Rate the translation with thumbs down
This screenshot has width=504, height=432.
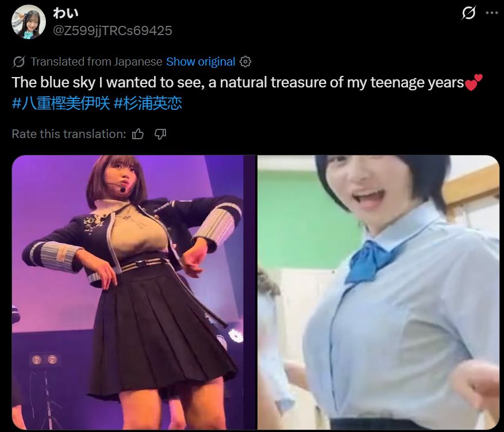(x=160, y=134)
